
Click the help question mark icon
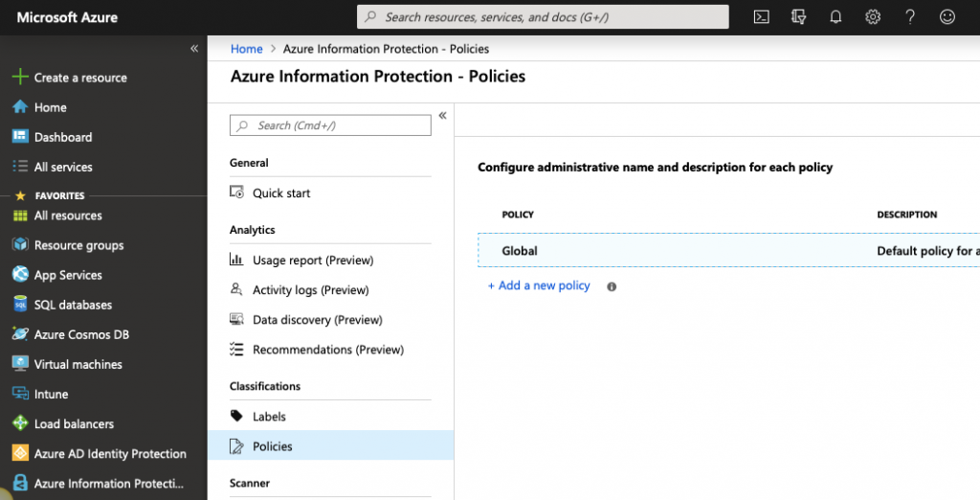(910, 16)
